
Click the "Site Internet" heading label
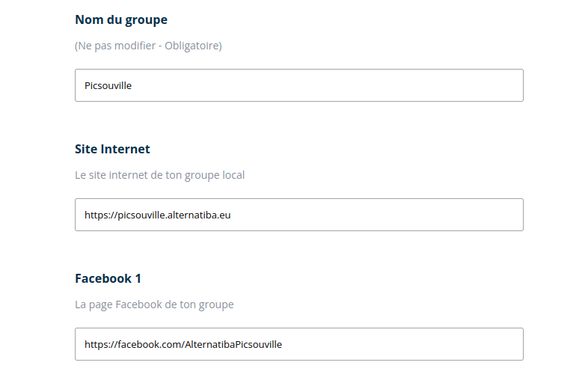[112, 149]
